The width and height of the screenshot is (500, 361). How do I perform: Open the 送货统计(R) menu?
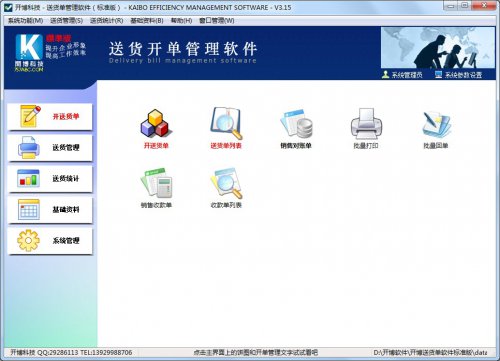[x=106, y=21]
